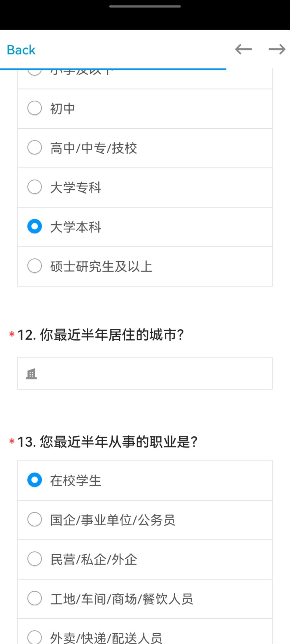Select 在校学生 occupation option
The image size is (290, 644).
coord(35,480)
